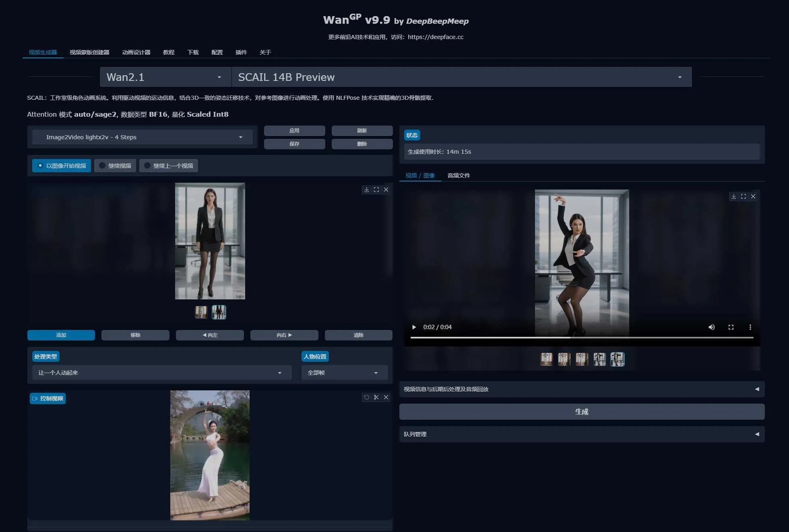Open the Image2Video lightx2v preset dropdown
Image resolution: width=789 pixels, height=532 pixels.
tap(143, 137)
